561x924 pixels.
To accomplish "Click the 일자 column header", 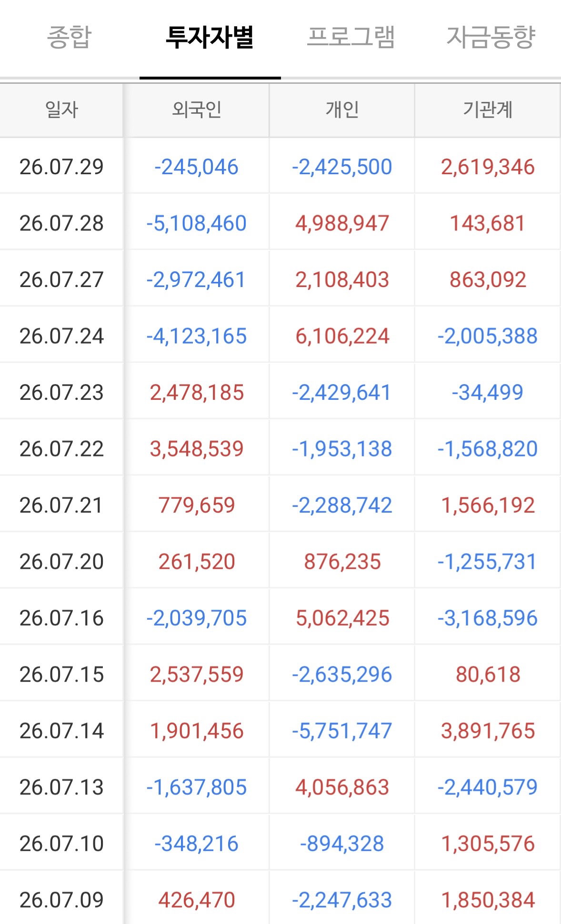I will tap(61, 110).
